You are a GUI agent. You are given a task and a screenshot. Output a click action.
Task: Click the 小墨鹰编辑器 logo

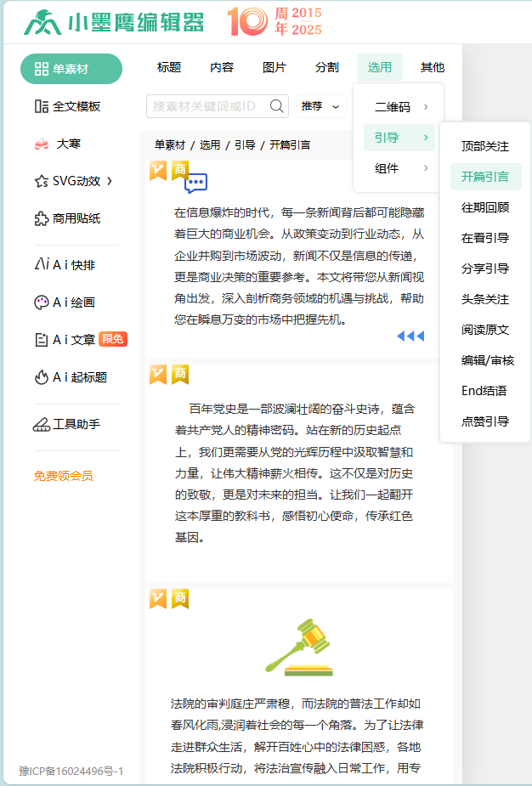pos(114,22)
